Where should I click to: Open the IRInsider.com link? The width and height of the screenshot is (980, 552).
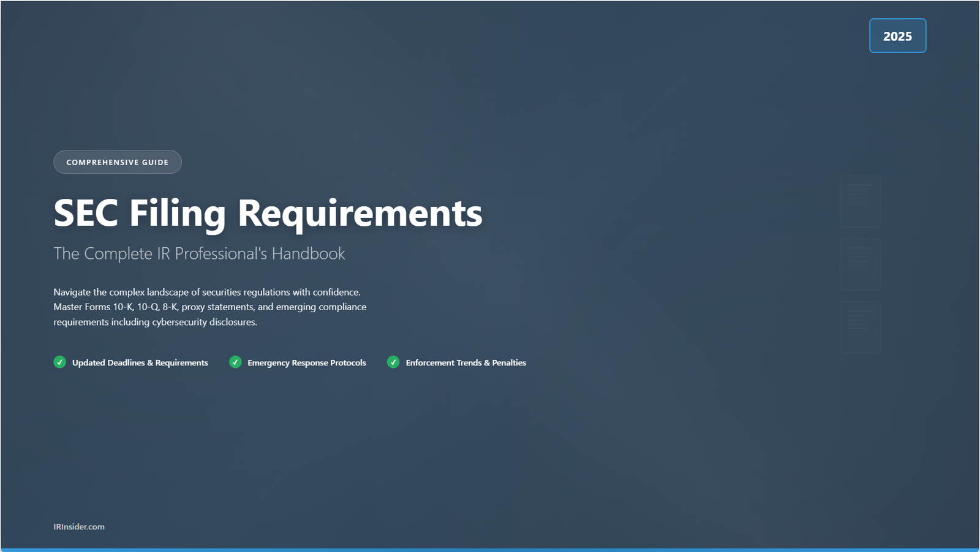pos(78,526)
